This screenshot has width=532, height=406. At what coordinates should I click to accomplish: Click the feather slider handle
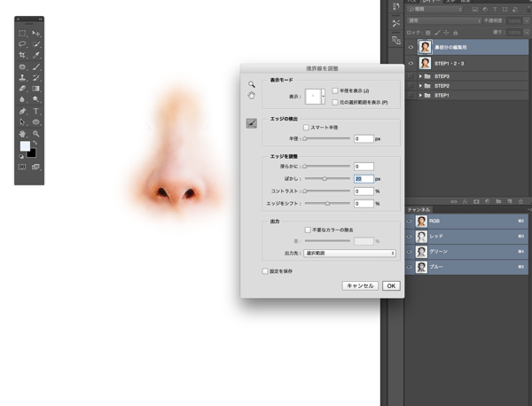pyautogui.click(x=325, y=179)
